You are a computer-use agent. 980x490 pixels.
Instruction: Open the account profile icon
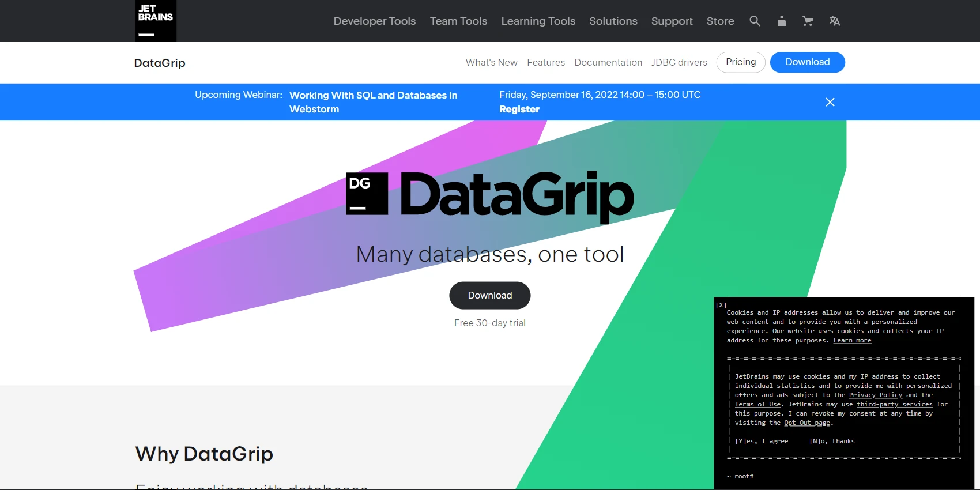coord(781,21)
